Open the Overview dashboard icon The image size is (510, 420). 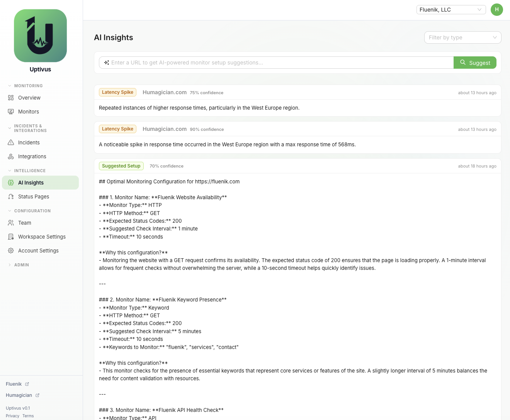point(11,98)
